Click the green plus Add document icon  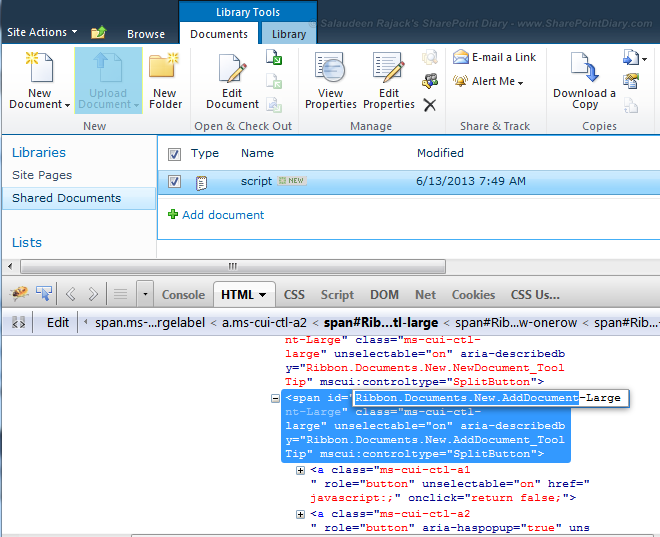click(x=173, y=215)
